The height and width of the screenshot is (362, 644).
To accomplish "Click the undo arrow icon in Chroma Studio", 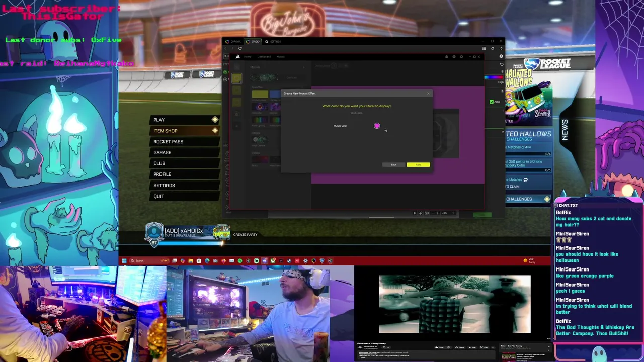I will (501, 64).
